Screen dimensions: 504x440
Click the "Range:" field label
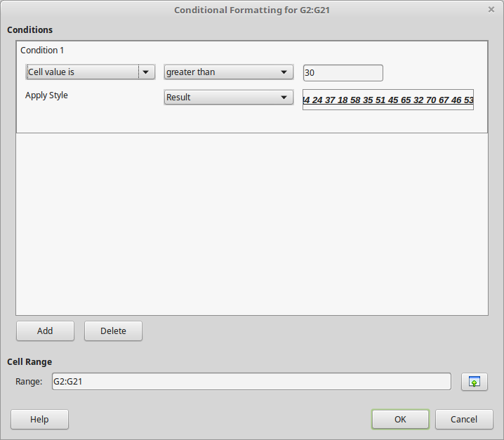tap(29, 382)
